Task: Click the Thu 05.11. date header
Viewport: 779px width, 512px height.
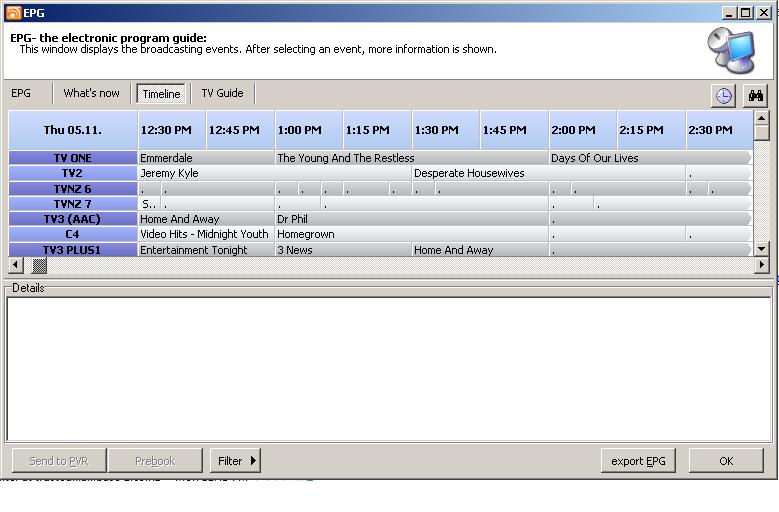Action: click(x=73, y=130)
